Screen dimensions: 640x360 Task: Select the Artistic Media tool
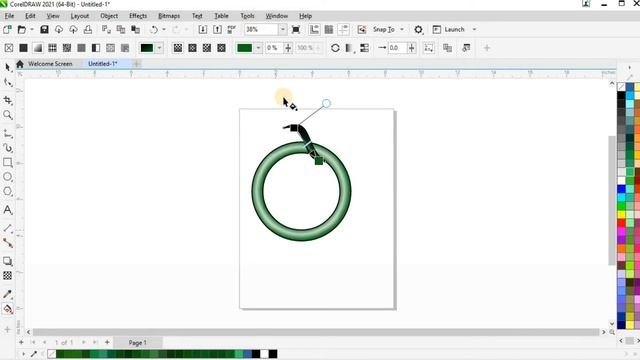click(8, 148)
